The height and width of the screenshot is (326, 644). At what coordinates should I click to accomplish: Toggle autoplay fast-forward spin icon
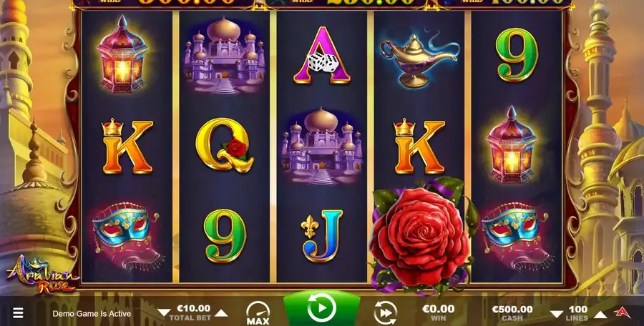tap(385, 313)
